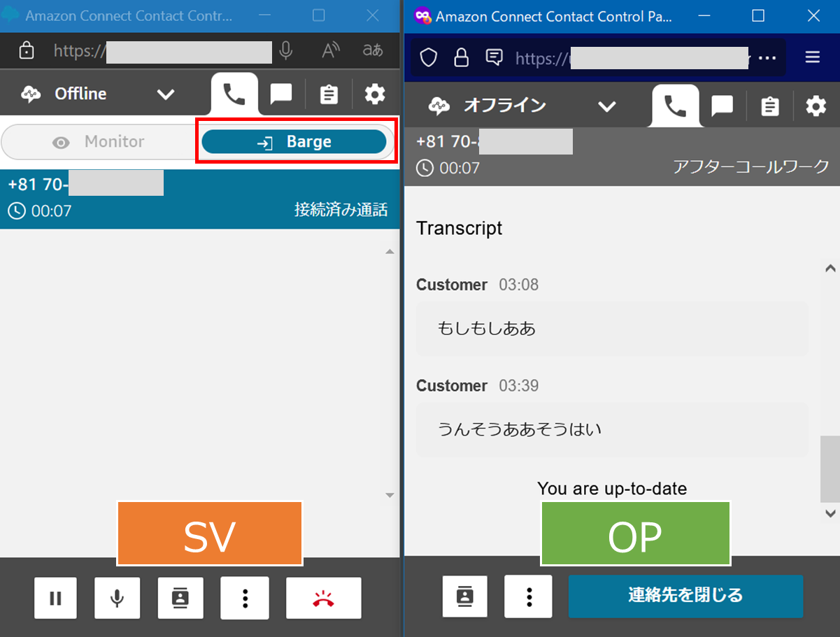840x637 pixels.
Task: Open the settings gear in the OP panel
Action: coord(816,106)
